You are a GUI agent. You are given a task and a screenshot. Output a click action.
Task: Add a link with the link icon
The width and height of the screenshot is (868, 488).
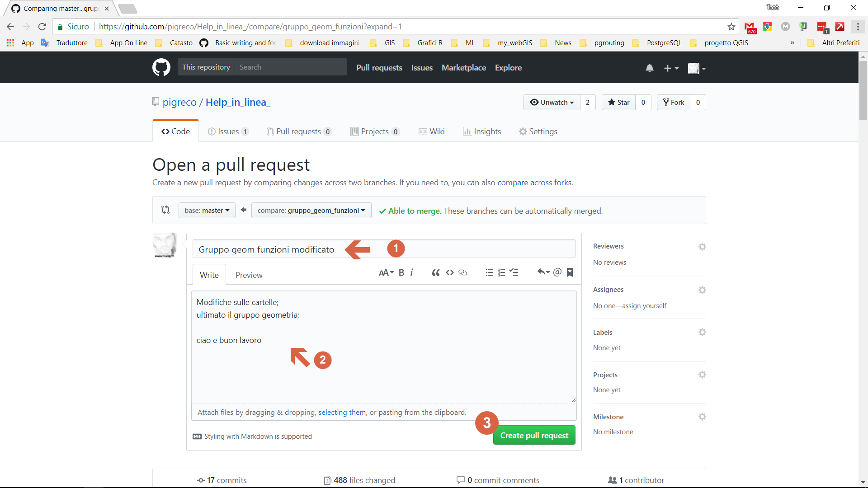pyautogui.click(x=462, y=272)
